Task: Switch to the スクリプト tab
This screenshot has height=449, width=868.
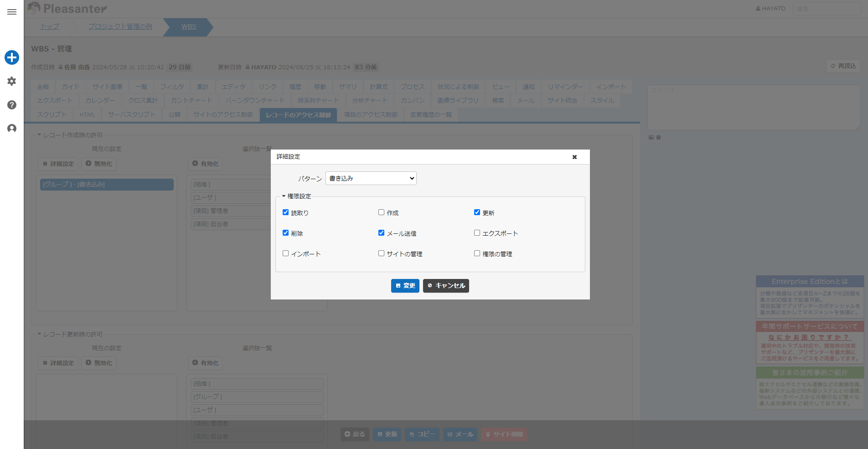Action: 52,114
